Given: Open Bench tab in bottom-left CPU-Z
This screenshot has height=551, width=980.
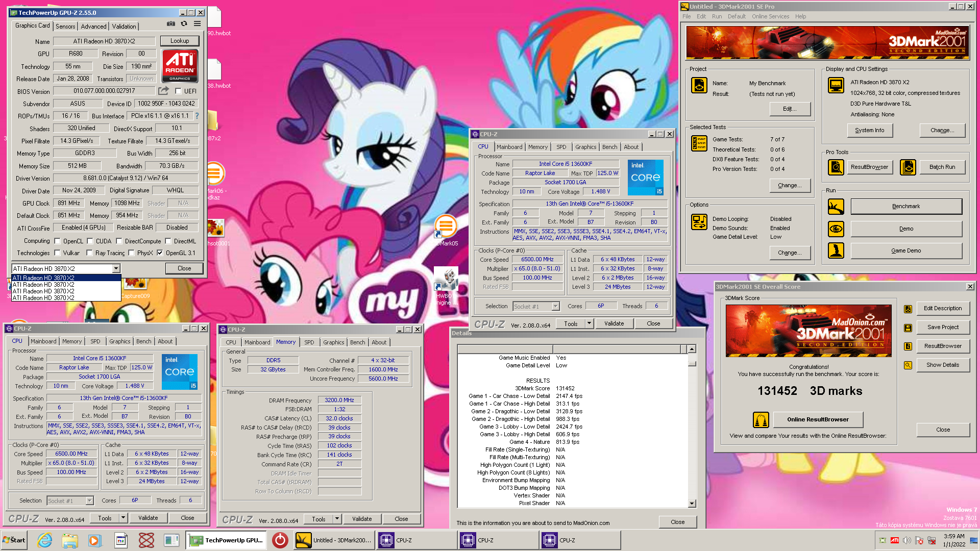Looking at the screenshot, I should (x=144, y=341).
